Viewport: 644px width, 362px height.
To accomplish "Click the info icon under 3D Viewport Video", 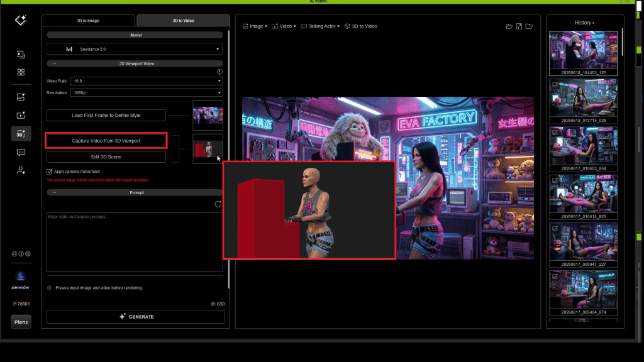I will tap(219, 72).
